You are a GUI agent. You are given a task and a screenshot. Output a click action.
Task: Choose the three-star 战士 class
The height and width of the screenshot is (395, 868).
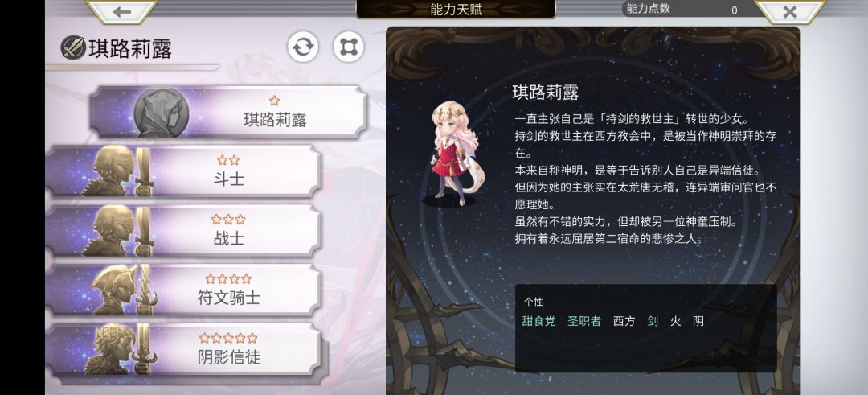click(183, 230)
